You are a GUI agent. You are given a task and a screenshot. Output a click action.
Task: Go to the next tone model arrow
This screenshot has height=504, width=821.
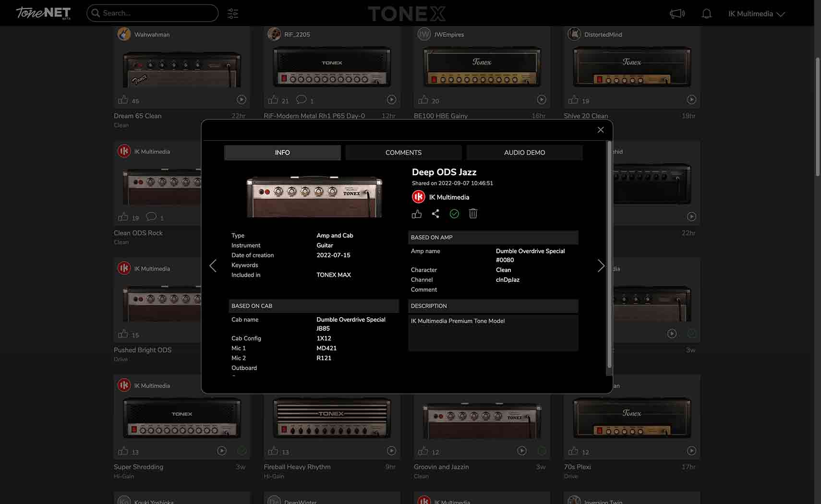[x=601, y=265]
